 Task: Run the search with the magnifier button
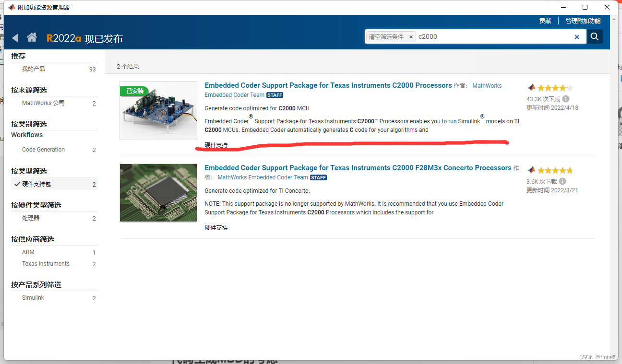(595, 37)
